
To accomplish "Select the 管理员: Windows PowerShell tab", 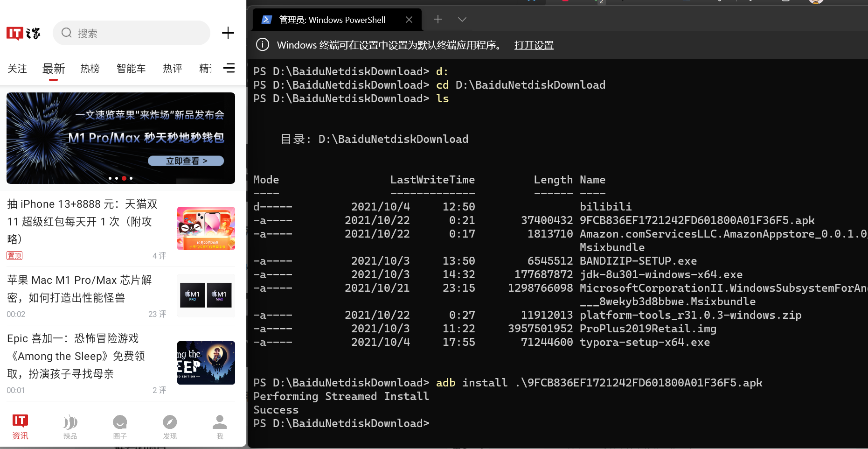I will pos(337,20).
